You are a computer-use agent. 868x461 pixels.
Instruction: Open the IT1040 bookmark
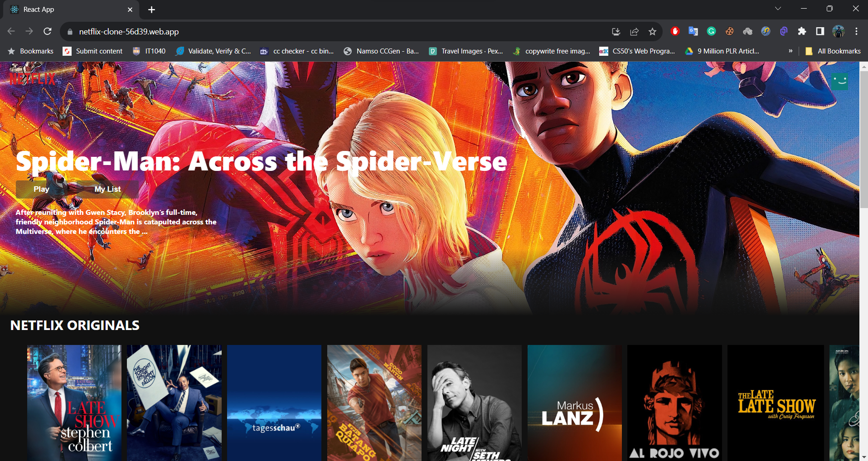149,51
